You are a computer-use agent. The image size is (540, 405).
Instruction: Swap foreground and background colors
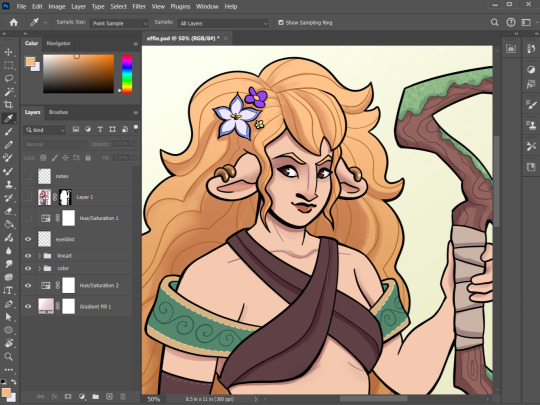13,382
